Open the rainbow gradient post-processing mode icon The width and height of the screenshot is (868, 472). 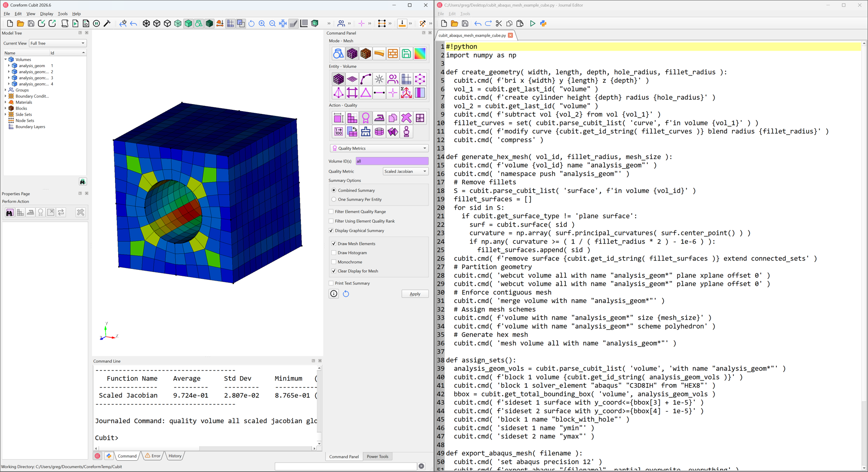(420, 54)
